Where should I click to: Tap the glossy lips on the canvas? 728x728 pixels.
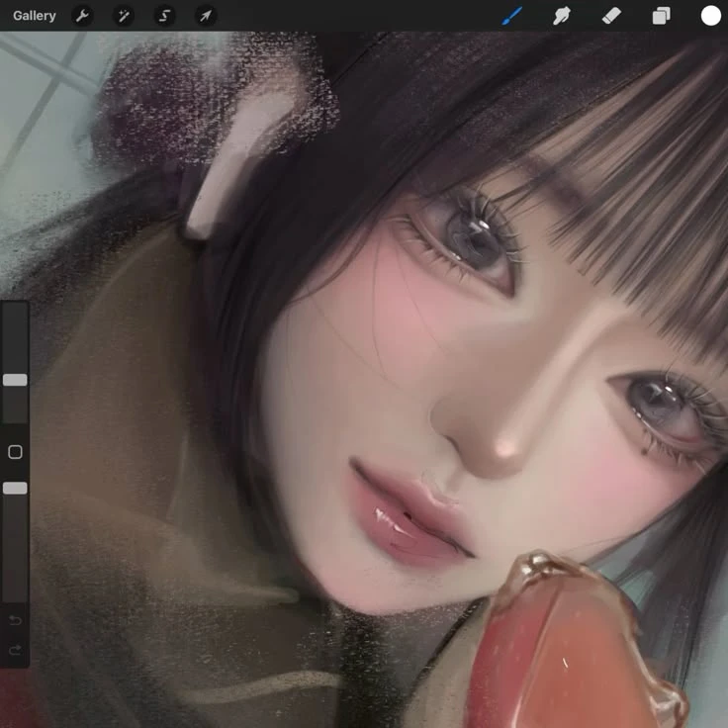[410, 519]
